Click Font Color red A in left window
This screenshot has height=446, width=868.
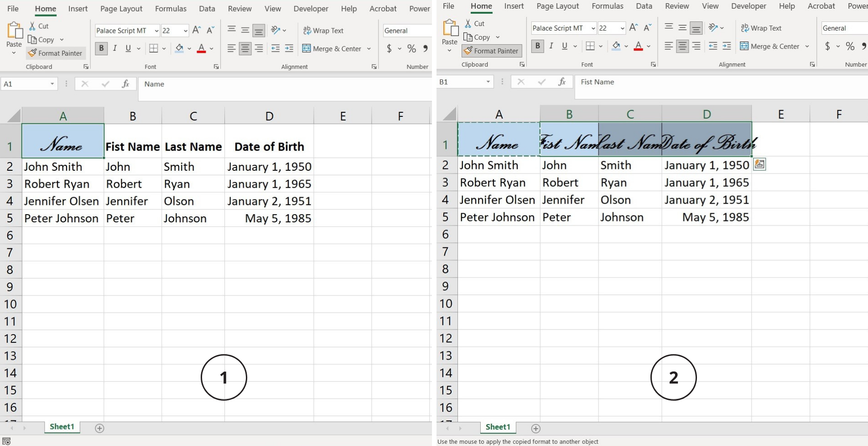[201, 48]
